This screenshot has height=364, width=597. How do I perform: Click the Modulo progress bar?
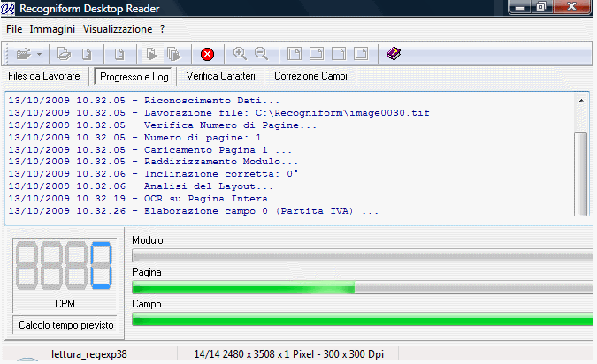363,255
